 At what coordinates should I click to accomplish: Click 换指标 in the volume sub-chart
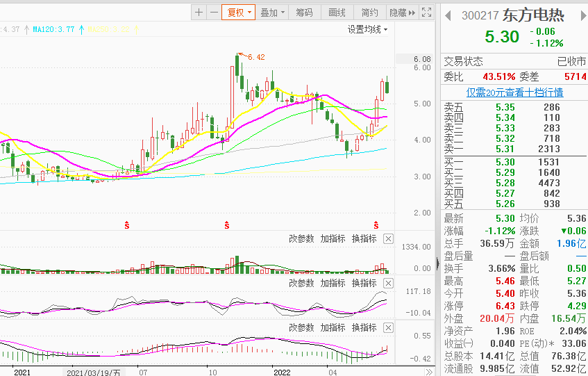coord(364,238)
